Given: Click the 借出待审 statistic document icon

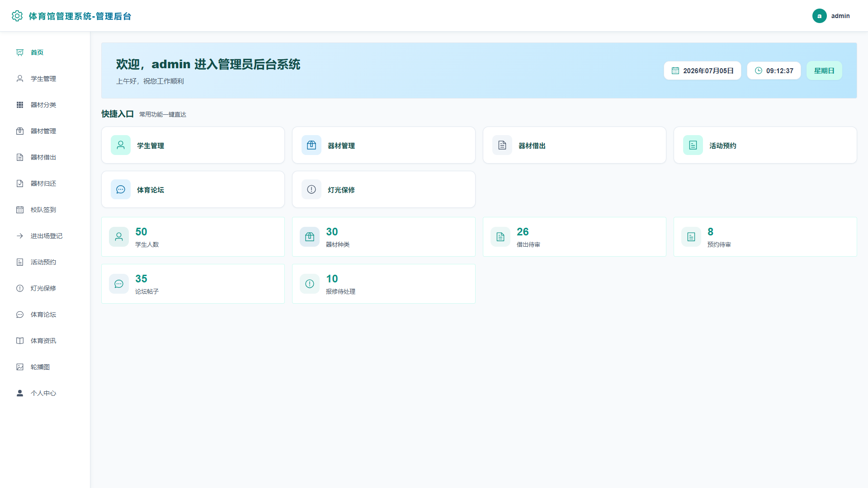Looking at the screenshot, I should [500, 237].
